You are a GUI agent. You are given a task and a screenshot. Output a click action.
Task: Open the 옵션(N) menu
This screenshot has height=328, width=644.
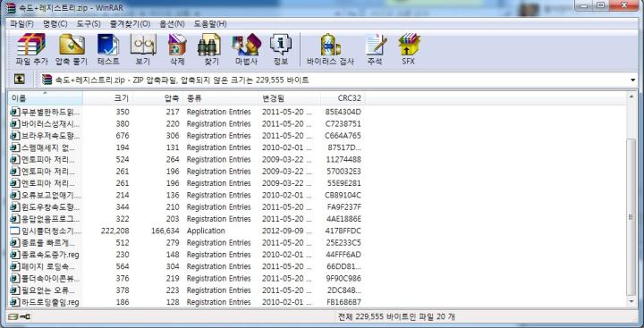(x=172, y=24)
